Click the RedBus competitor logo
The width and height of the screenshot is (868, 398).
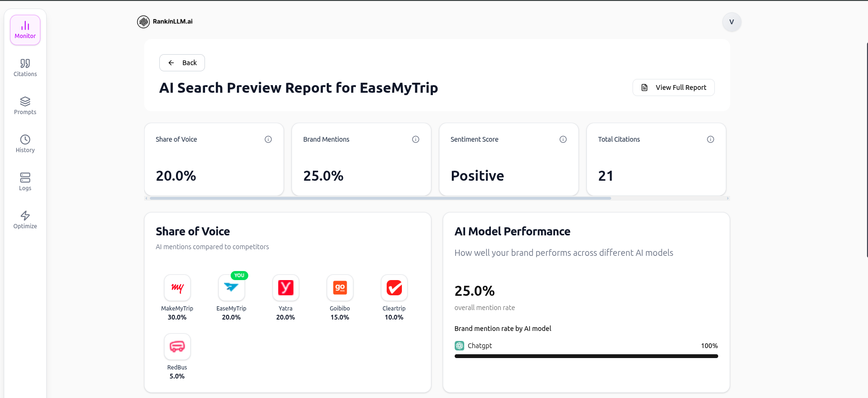[177, 347]
